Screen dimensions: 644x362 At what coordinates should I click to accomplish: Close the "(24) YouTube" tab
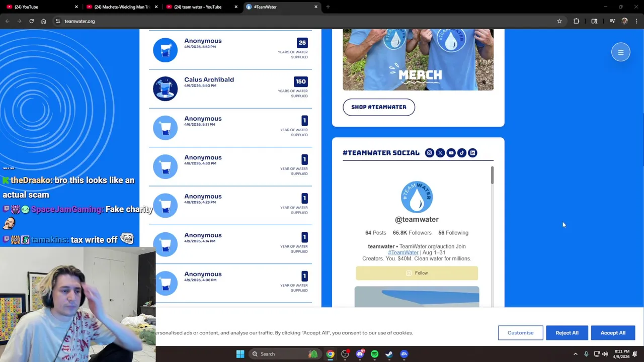(76, 7)
